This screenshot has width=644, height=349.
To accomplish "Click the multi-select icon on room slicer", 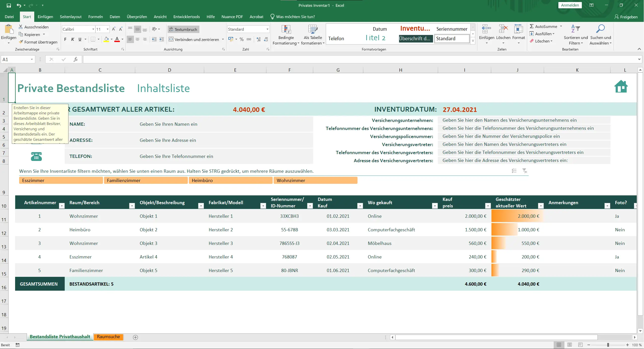I will 514,171.
